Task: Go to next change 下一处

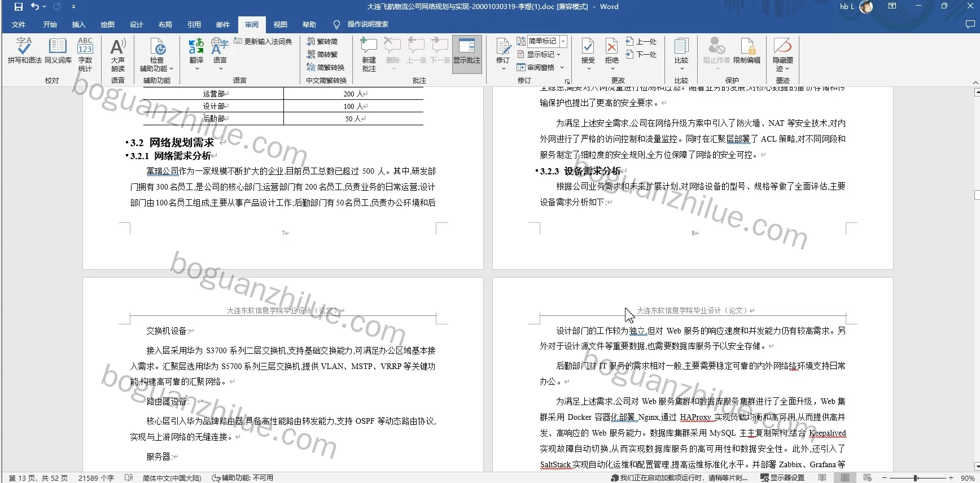Action: (x=641, y=54)
